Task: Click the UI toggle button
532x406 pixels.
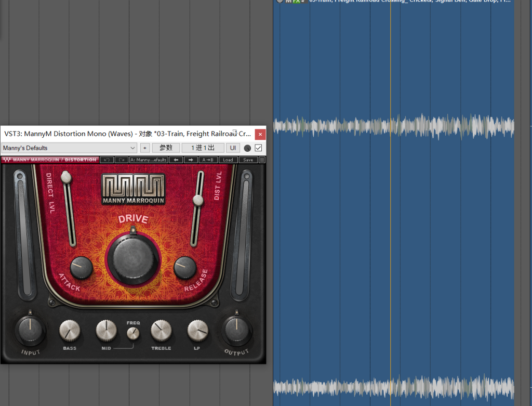Action: pos(233,148)
